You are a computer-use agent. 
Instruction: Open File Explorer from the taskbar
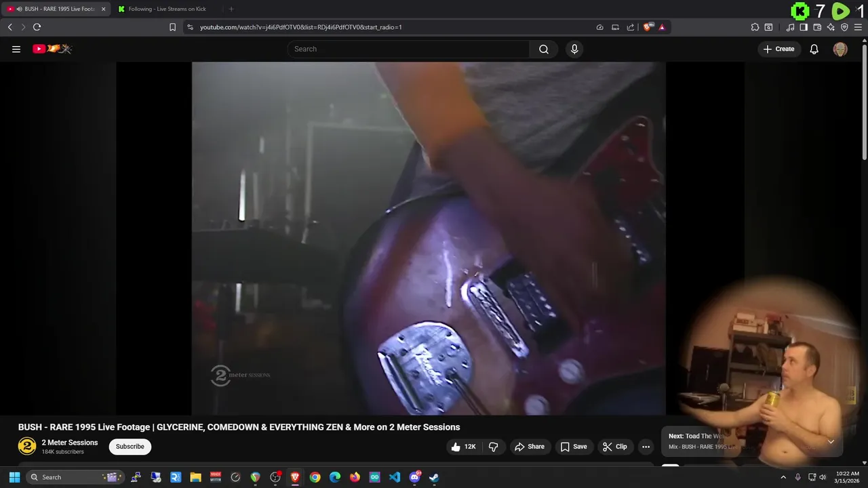pos(195,477)
